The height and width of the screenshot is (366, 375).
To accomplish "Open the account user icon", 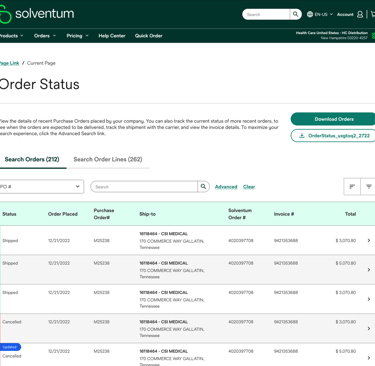I will coord(360,14).
